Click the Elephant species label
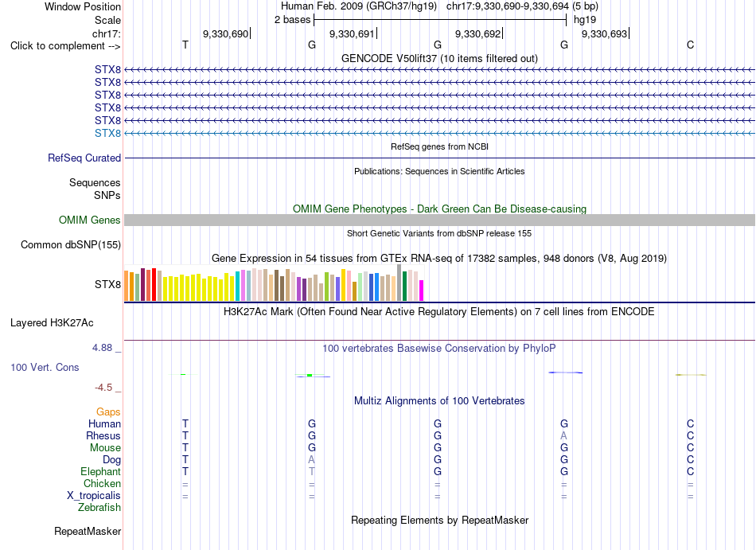The width and height of the screenshot is (756, 550). click(100, 471)
